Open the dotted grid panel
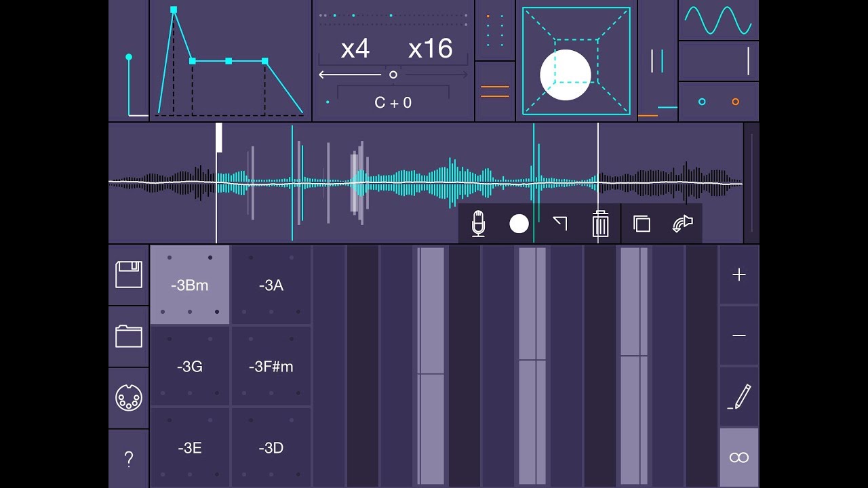 pyautogui.click(x=495, y=30)
